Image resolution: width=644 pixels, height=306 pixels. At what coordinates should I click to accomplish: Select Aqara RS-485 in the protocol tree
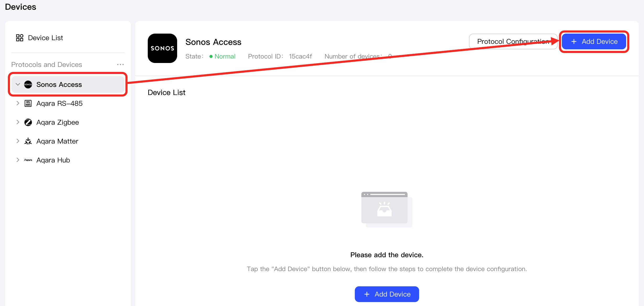click(68, 103)
